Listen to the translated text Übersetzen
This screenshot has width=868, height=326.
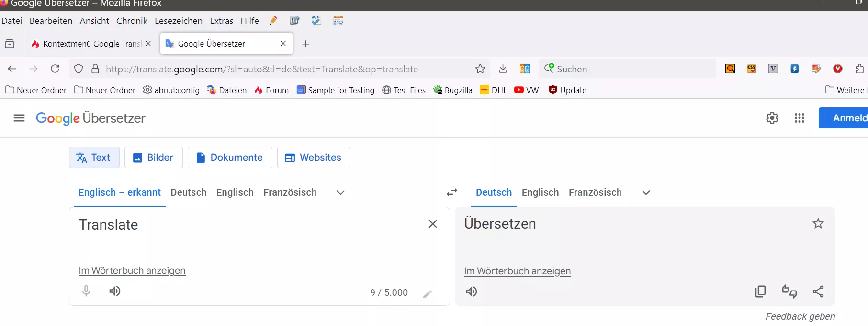pos(472,291)
